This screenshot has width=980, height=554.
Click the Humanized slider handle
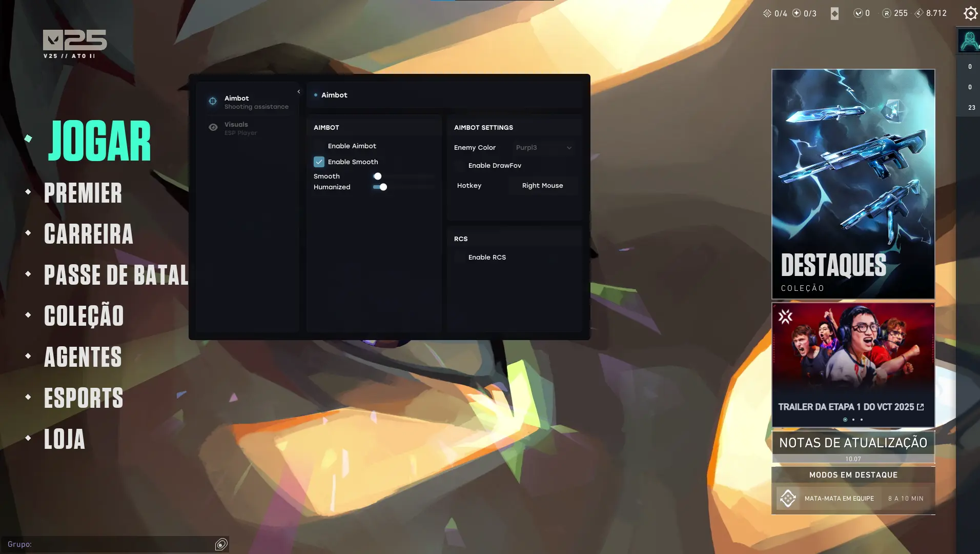click(383, 187)
